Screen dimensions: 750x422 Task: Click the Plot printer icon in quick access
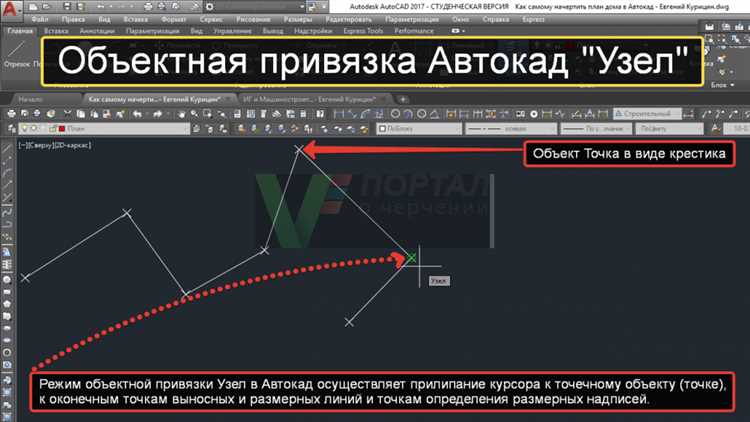point(148,7)
